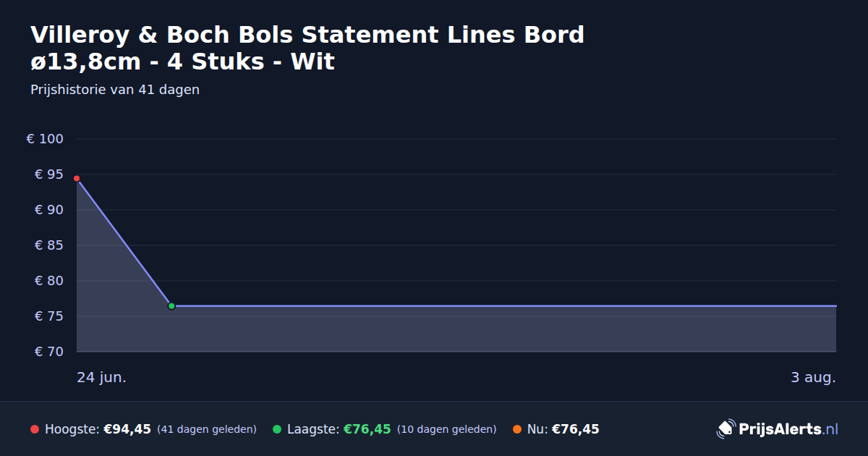Click the PrijsAlerts.nl brand name
The width and height of the screenshot is (868, 456).
(x=788, y=429)
